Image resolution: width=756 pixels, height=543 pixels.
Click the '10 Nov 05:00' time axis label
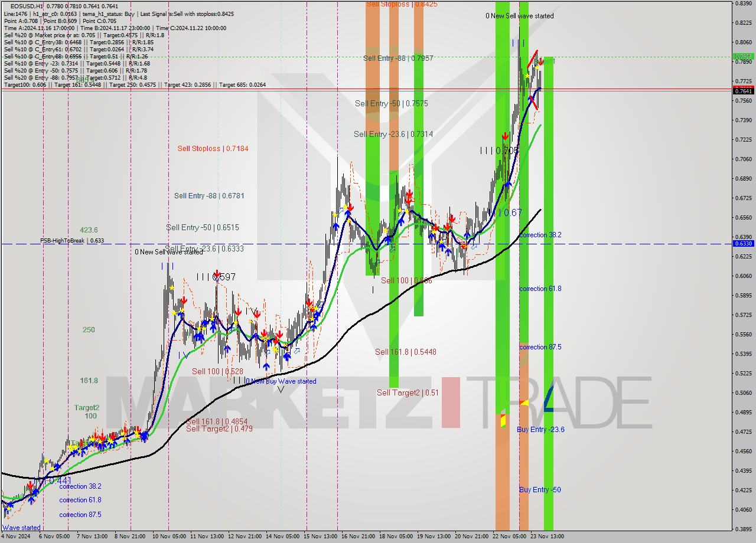[x=170, y=537]
